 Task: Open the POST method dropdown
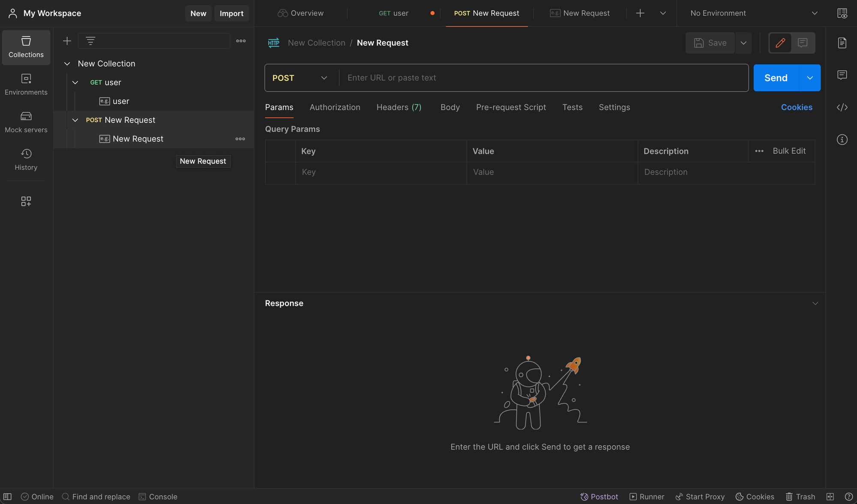(300, 78)
